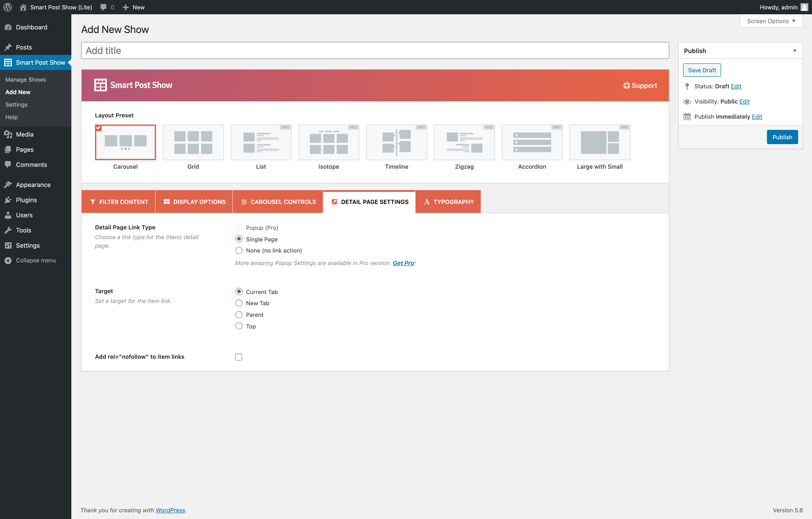
Task: Select the Grid layout preset thumbnail
Action: tap(193, 142)
